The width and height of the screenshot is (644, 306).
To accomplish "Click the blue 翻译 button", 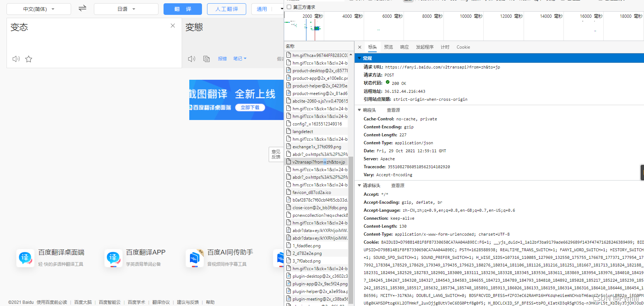I will (183, 9).
